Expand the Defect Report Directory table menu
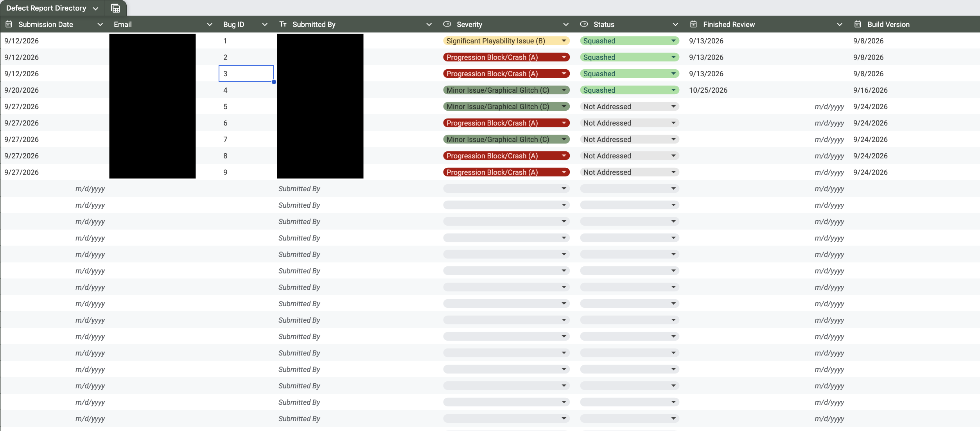980x431 pixels. point(95,9)
